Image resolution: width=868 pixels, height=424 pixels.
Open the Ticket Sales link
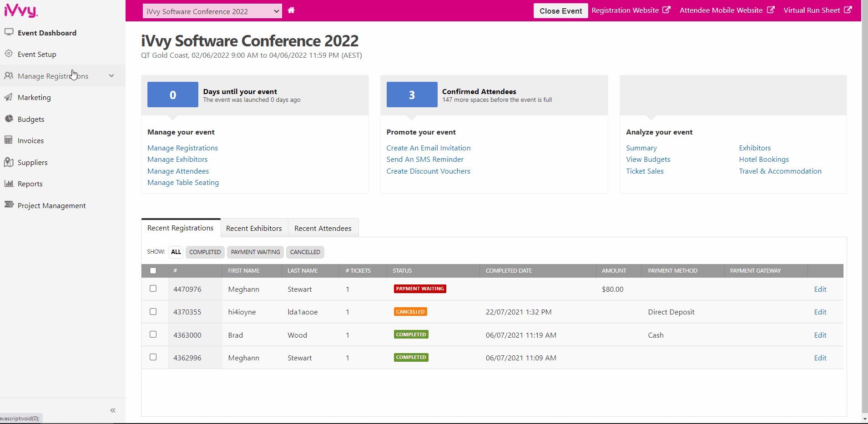pyautogui.click(x=645, y=171)
